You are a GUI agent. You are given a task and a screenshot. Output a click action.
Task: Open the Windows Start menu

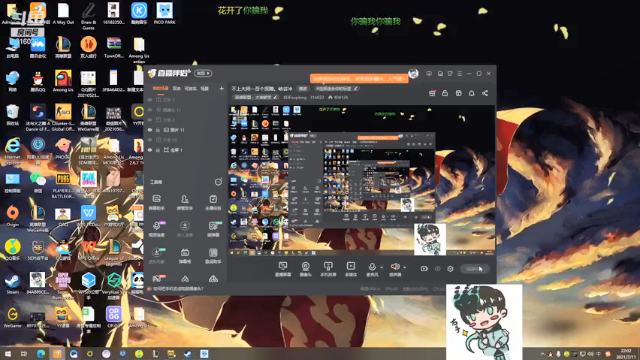8,353
